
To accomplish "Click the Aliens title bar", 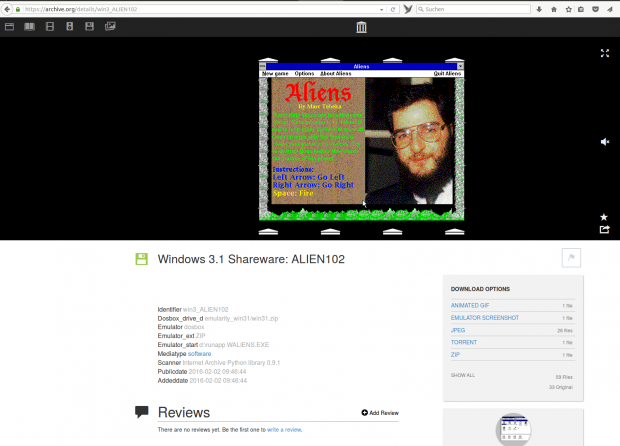I will [x=361, y=66].
